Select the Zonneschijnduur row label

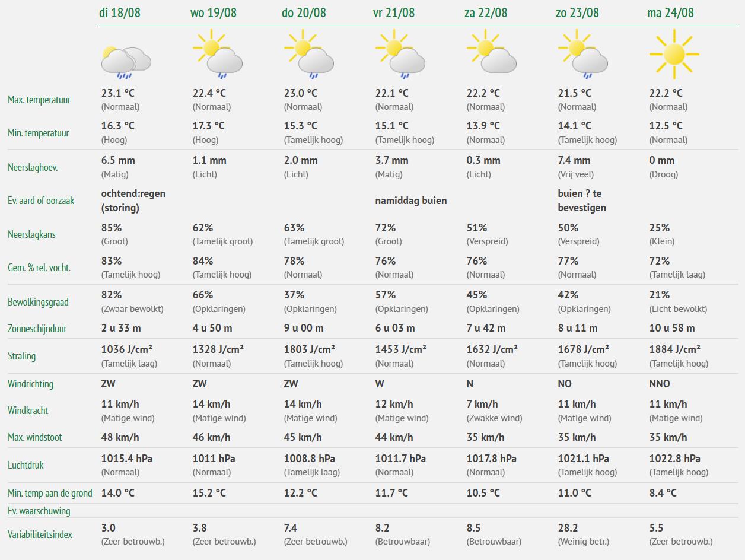[x=37, y=328]
